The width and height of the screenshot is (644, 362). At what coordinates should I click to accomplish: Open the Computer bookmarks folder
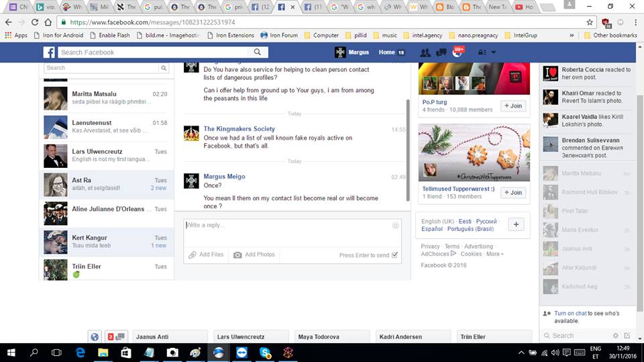(321, 36)
